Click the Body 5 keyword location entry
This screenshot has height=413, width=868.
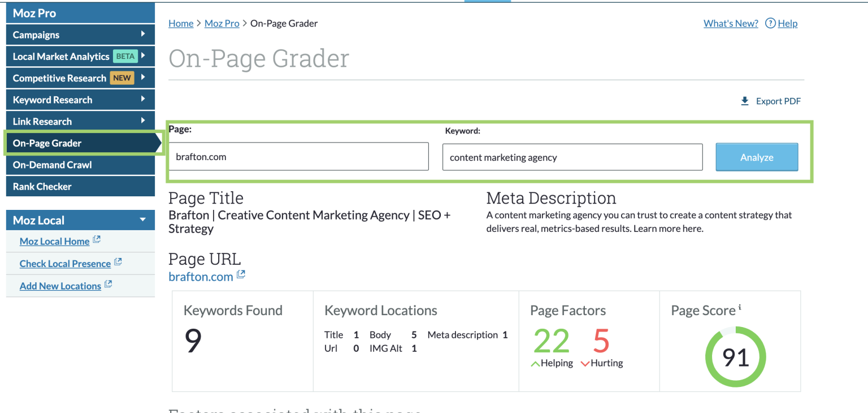(x=393, y=335)
